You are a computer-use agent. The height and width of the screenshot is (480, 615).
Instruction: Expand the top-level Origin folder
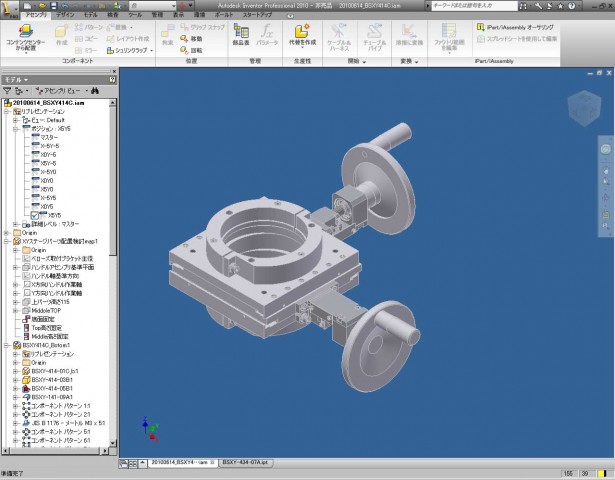[x=7, y=233]
